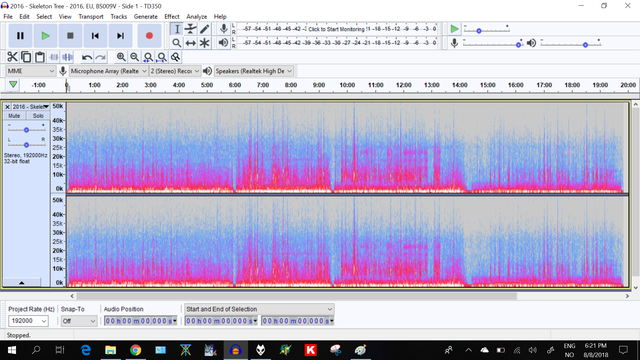The image size is (640, 360).
Task: Open the Edit menu
Action: click(24, 17)
